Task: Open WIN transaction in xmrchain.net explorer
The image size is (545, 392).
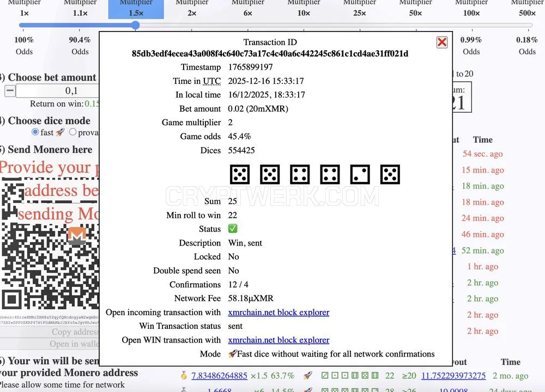Action: point(278,340)
